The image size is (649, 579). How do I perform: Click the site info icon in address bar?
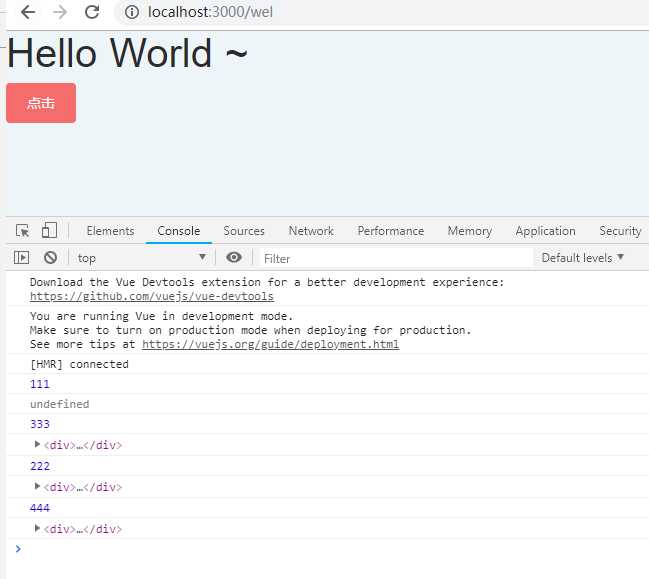point(132,12)
